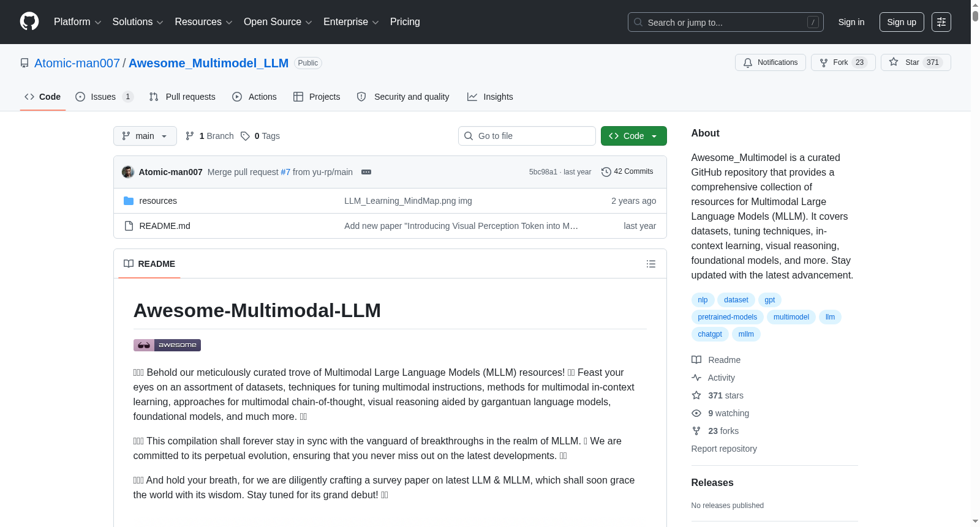
Task: Open pull request #7 link
Action: coord(285,172)
